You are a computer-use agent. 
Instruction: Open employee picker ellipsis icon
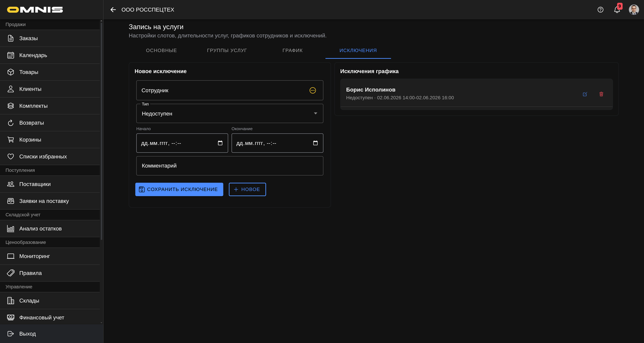[x=313, y=90]
